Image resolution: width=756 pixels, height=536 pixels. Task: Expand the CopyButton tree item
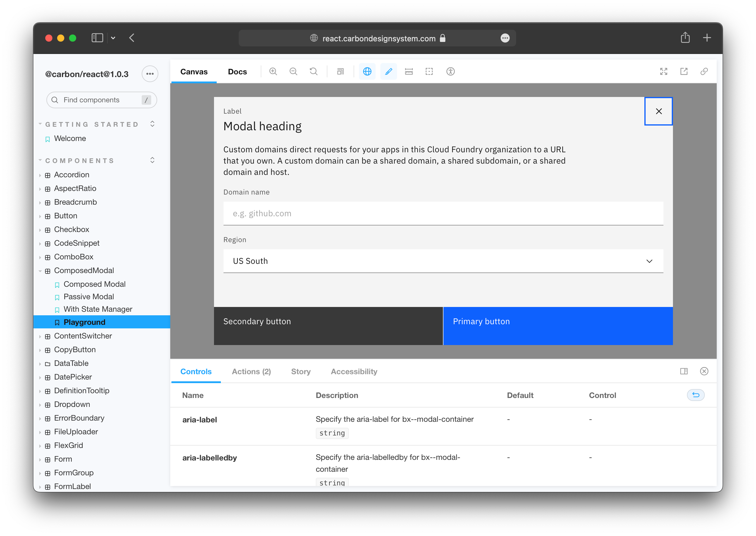click(75, 350)
